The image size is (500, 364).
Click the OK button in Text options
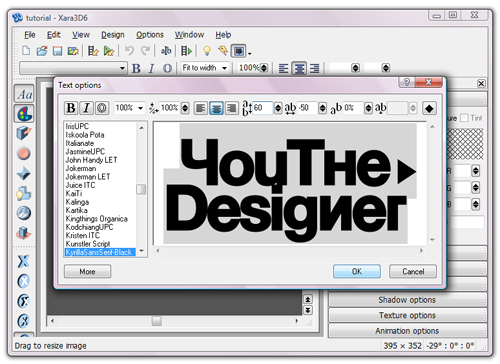click(x=357, y=271)
